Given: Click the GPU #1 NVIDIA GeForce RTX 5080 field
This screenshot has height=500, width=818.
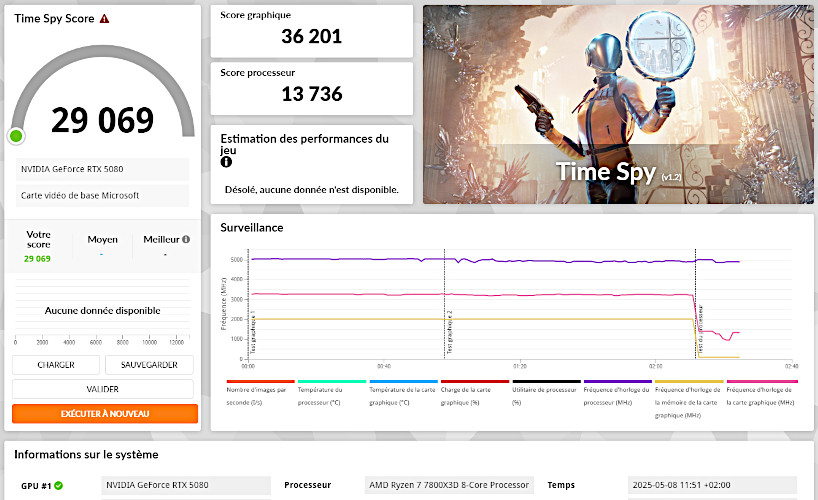Looking at the screenshot, I should (186, 485).
